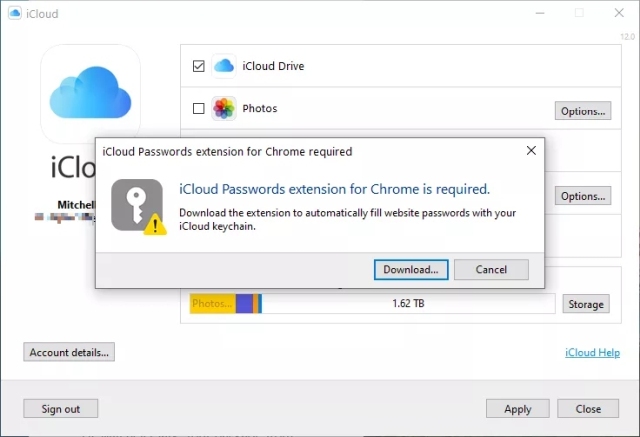Screen dimensions: 640x437
Task: Click the yellow Photos storage segment
Action: 213,304
